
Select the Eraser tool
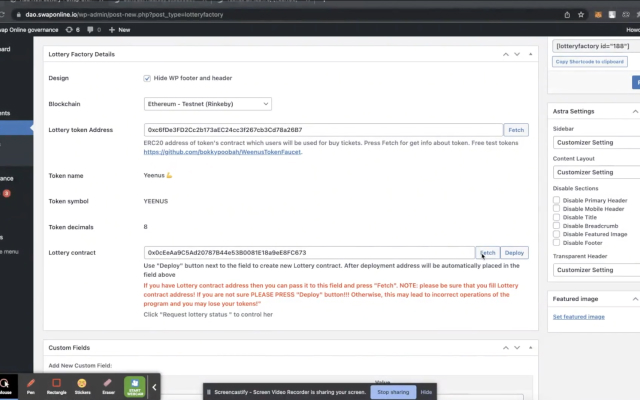click(x=108, y=386)
